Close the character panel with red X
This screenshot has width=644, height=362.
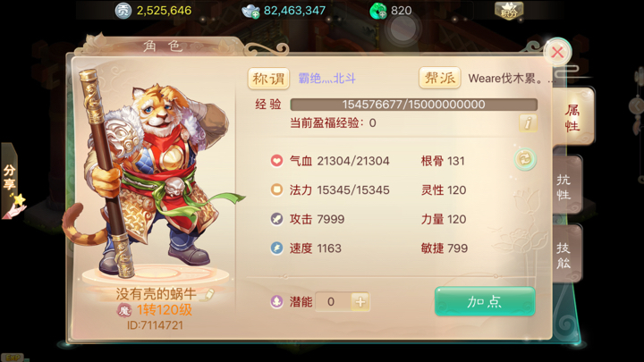557,52
